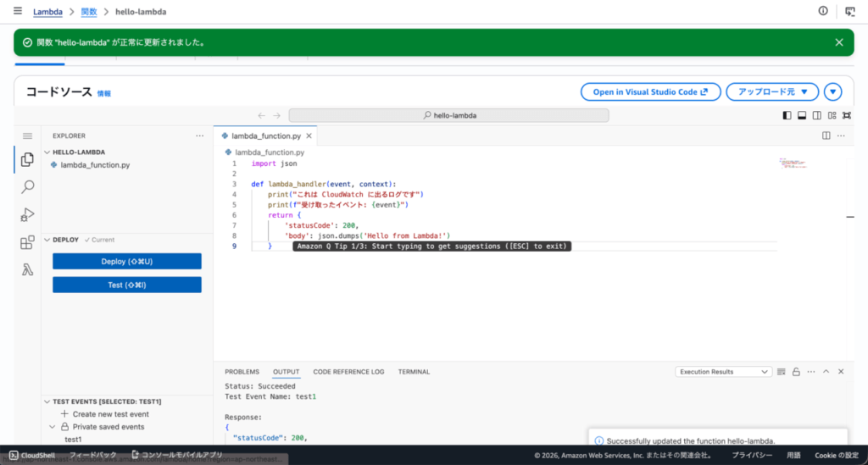Switch to the TERMINAL tab
Viewport: 868px width, 465px height.
click(x=414, y=372)
